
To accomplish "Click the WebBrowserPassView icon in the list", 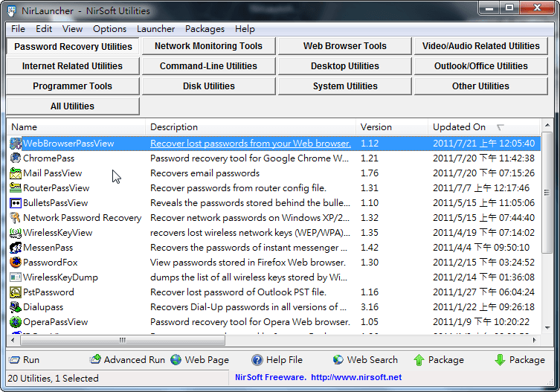I will [x=16, y=144].
